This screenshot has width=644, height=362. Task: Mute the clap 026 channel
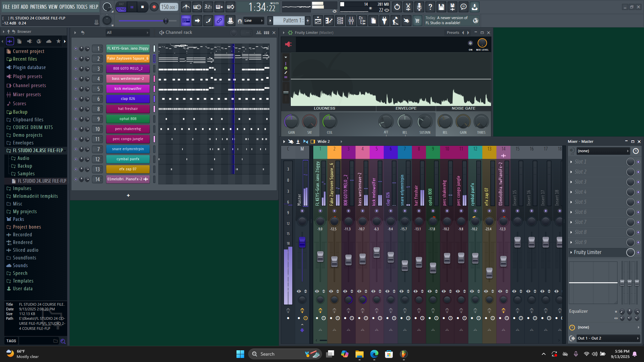pos(76,99)
